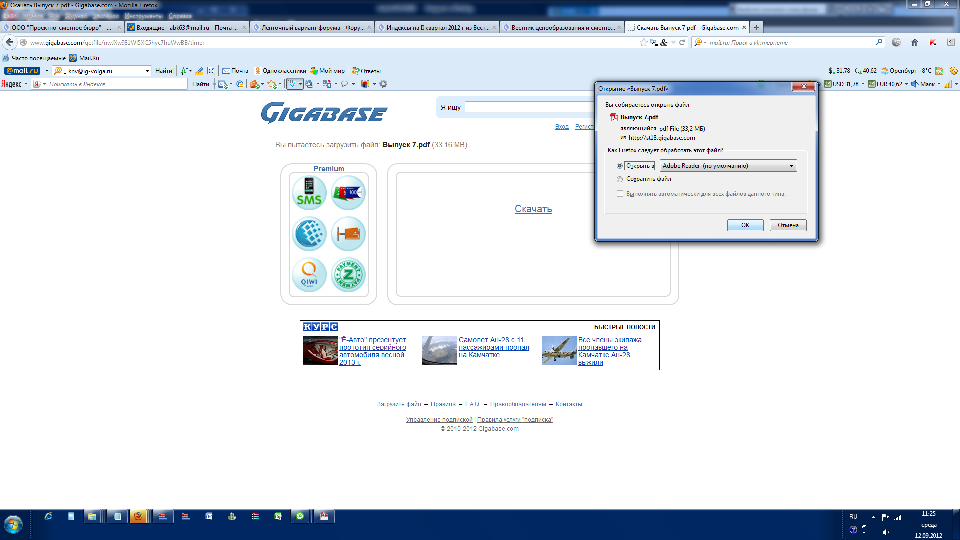Select the 'Сохранить файл' radio button
Viewport: 960px width, 540px height.
[x=620, y=179]
